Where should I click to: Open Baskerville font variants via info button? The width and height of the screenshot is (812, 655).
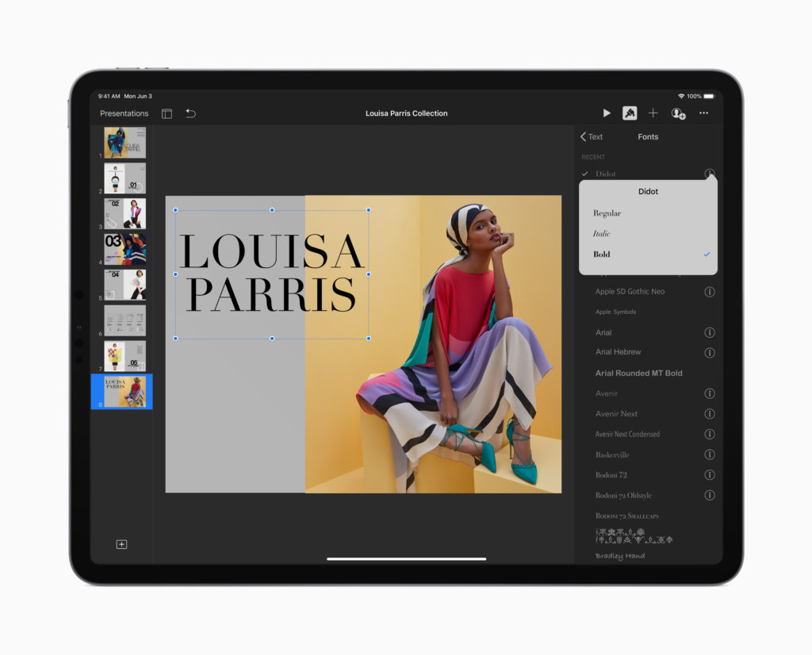[x=710, y=454]
